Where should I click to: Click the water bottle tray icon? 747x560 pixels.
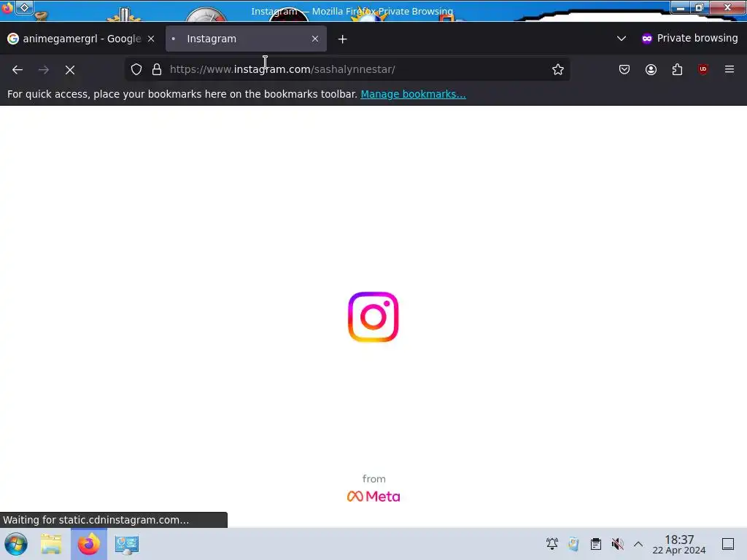pyautogui.click(x=573, y=544)
